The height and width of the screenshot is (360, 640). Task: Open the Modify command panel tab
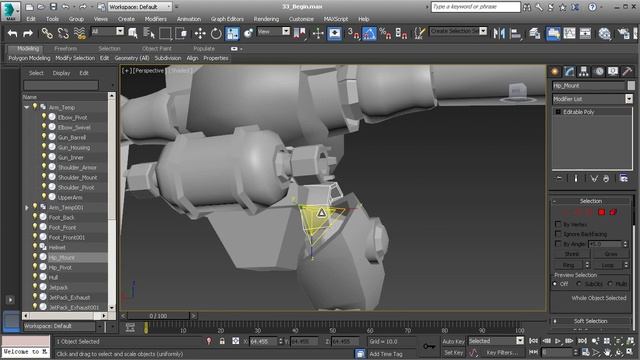pyautogui.click(x=569, y=72)
